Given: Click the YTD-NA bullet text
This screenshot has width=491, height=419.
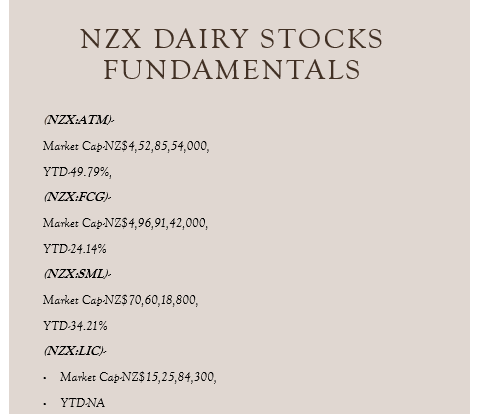Looking at the screenshot, I should (83, 403).
